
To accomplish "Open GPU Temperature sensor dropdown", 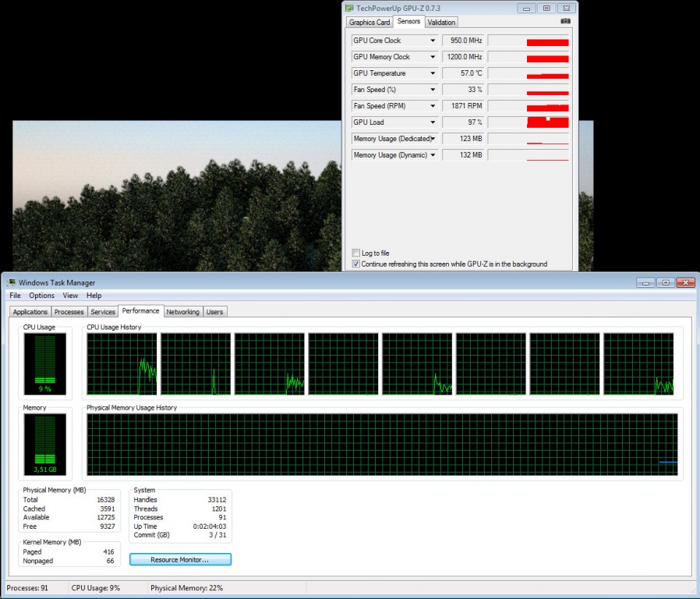I will tap(432, 73).
